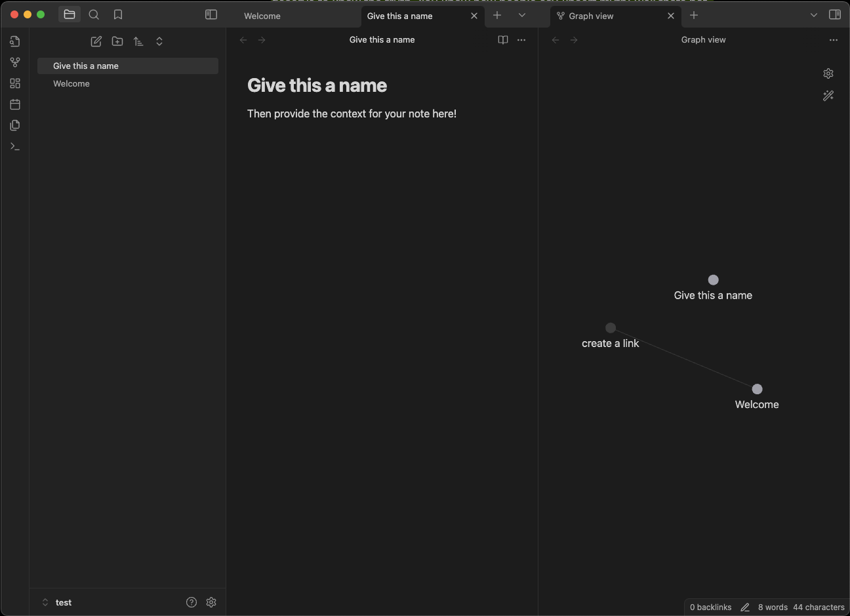Switch note to reading view
Screen dimensions: 850x616
[x=503, y=40]
